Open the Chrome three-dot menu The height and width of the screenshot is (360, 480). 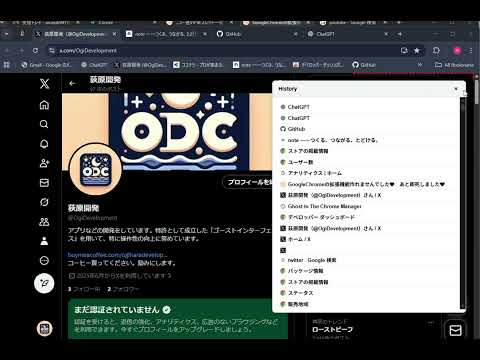coord(471,51)
